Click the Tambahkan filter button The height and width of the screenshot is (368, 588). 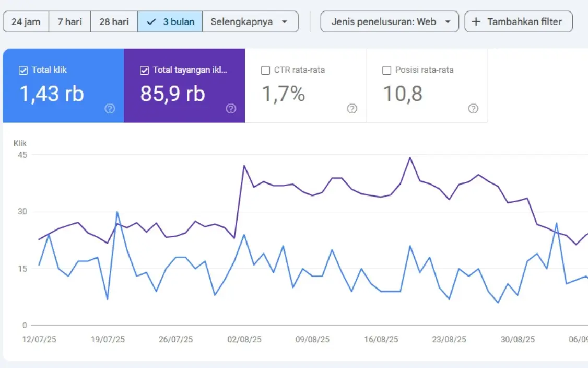518,22
